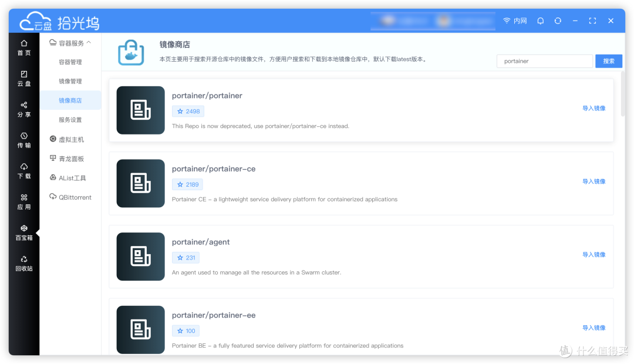Click the portainer/agent title text

pos(201,242)
